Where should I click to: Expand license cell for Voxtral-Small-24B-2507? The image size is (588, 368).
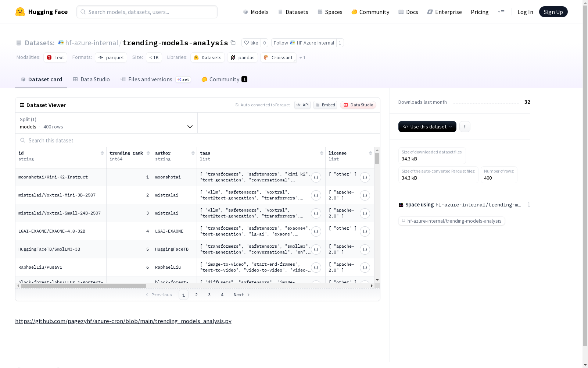(365, 213)
